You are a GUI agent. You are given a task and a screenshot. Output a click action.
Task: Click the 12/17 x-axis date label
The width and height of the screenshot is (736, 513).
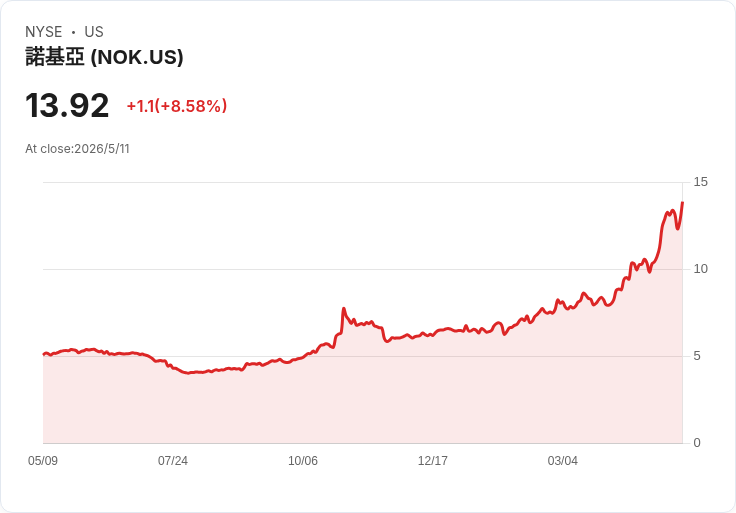point(433,461)
